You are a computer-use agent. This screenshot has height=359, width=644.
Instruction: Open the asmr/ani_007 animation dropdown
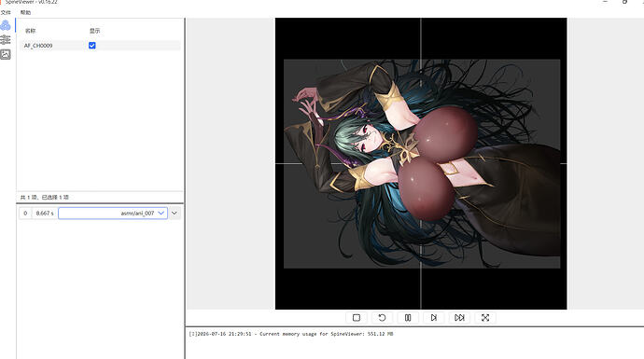(113, 213)
